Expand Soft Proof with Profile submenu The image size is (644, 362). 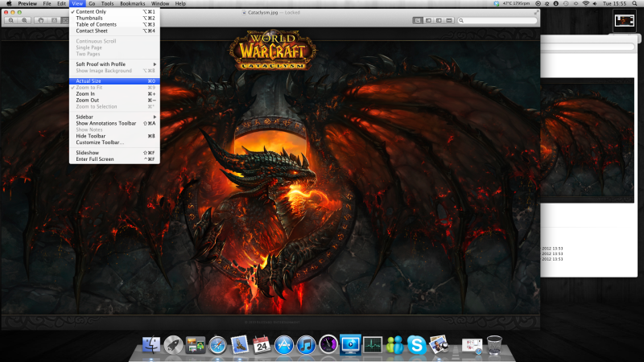114,64
